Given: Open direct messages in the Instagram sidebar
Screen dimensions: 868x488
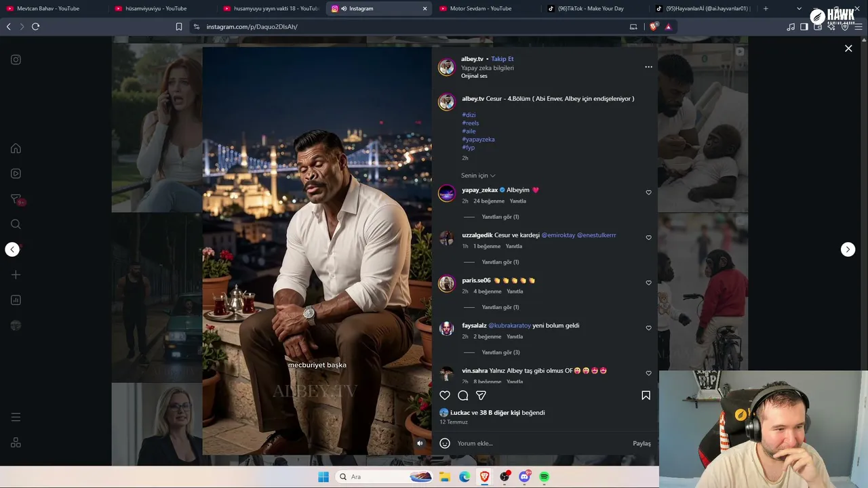Looking at the screenshot, I should coord(16,199).
